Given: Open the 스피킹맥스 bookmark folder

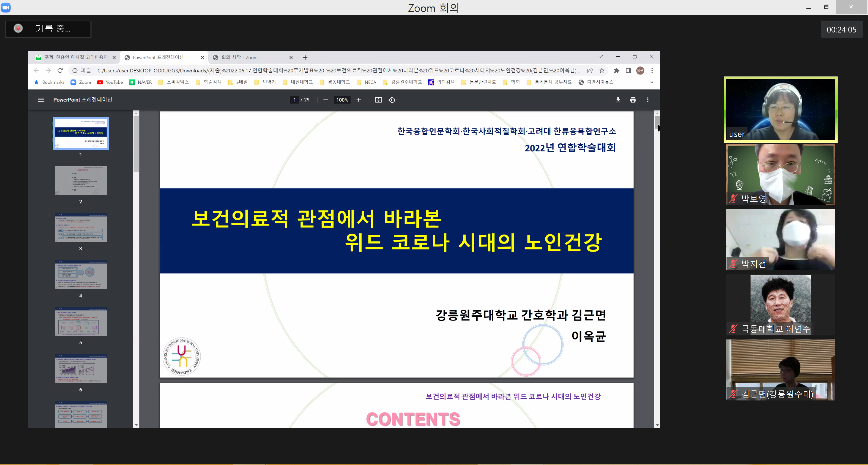Looking at the screenshot, I should click(173, 82).
